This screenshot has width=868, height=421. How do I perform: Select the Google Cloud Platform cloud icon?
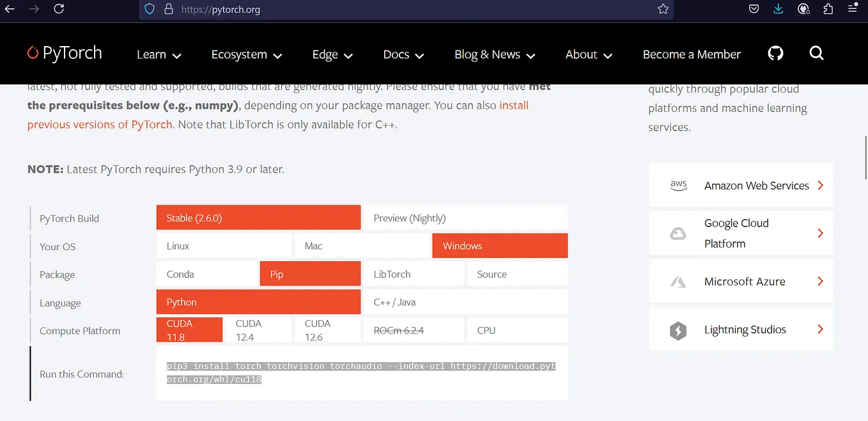[x=678, y=233]
